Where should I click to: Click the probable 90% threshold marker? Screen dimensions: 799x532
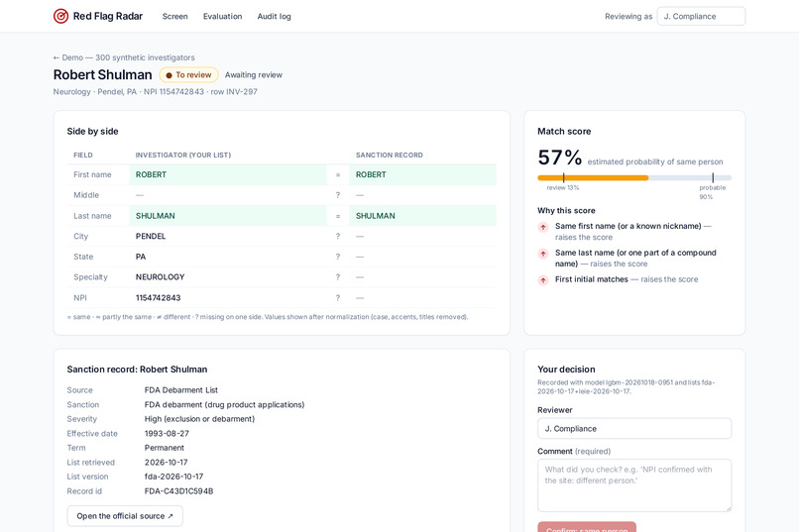713,177
